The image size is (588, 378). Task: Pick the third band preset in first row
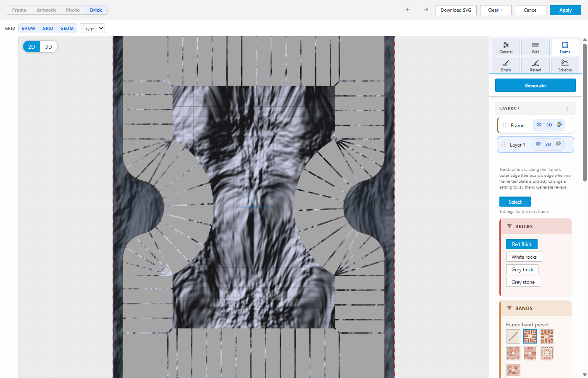(547, 336)
